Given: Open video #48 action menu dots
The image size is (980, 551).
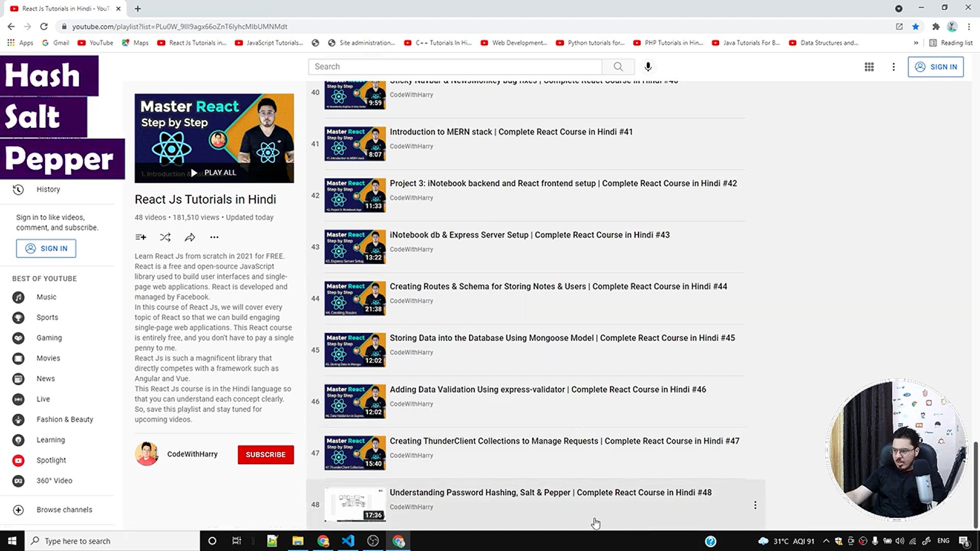Looking at the screenshot, I should (755, 505).
